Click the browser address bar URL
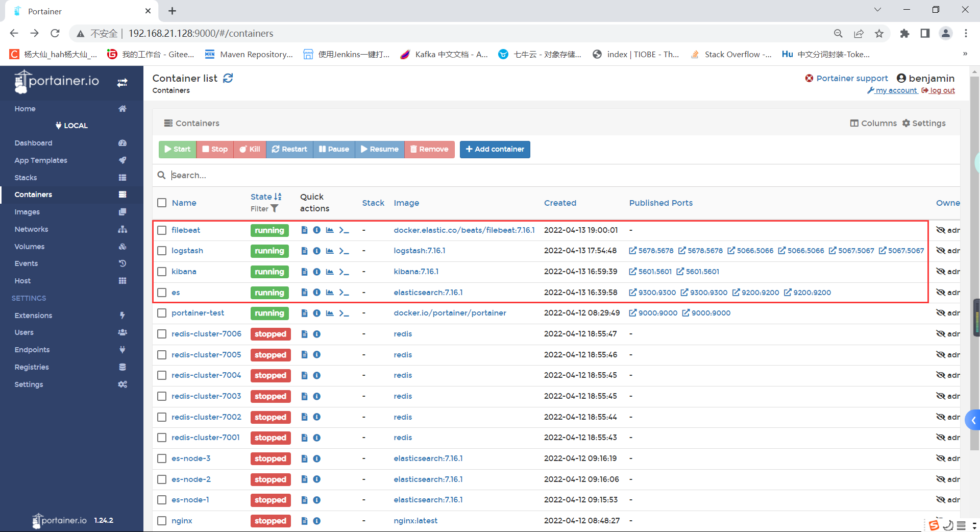The image size is (980, 532). [201, 33]
